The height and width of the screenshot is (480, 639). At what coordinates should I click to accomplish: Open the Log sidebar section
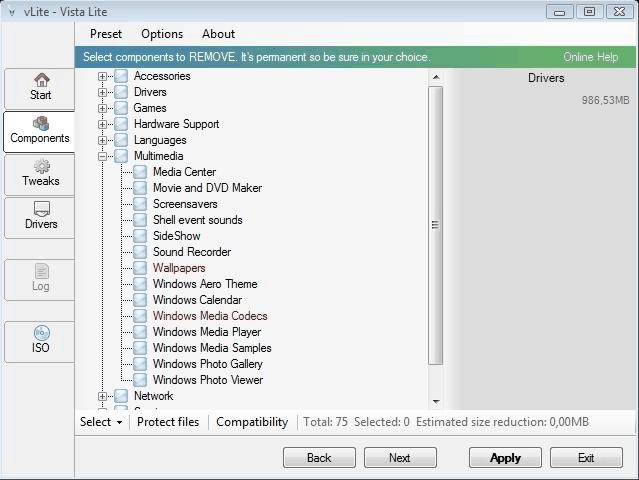tap(40, 279)
